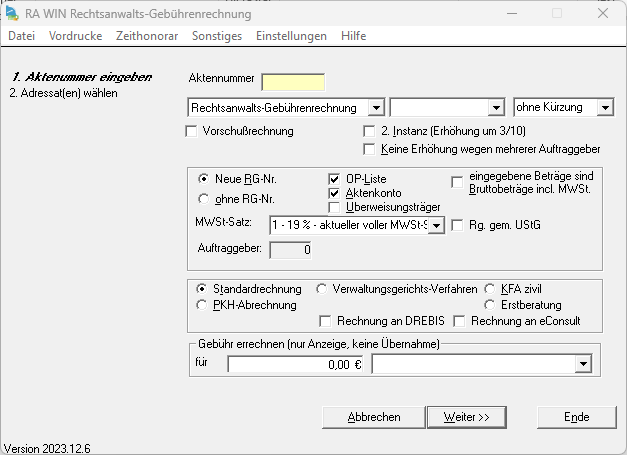Open the Sonstiges menu

217,36
